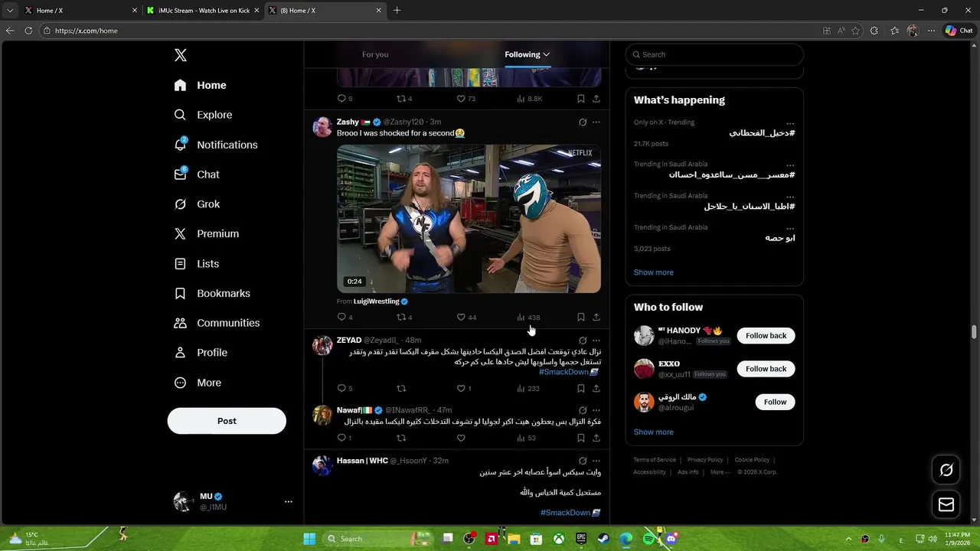
Task: Open Explore page
Action: (204, 115)
